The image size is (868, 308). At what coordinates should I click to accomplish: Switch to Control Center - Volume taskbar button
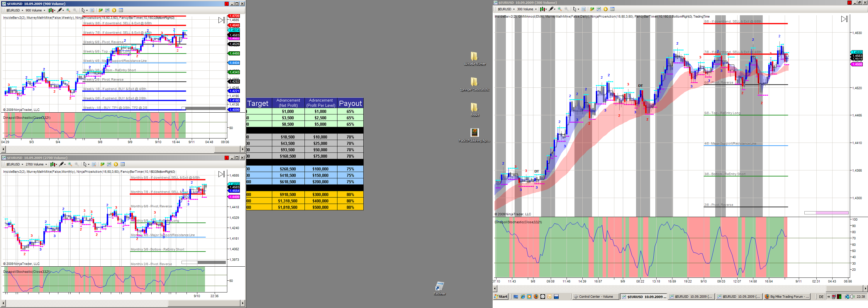(x=595, y=297)
